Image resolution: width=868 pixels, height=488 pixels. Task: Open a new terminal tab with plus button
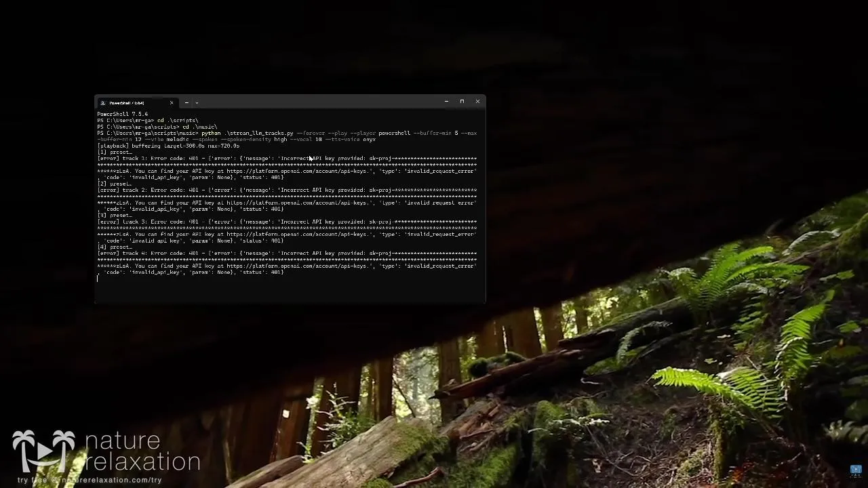[186, 103]
